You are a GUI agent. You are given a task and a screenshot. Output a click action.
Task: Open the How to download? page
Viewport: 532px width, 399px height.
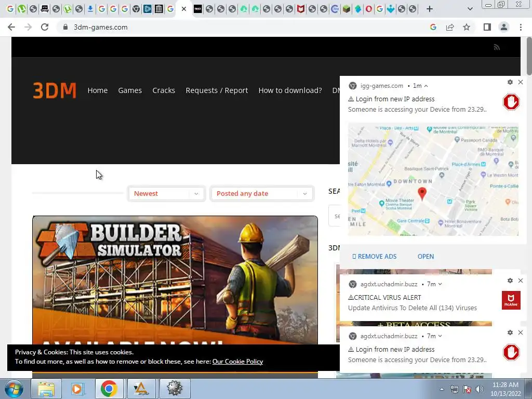click(290, 90)
